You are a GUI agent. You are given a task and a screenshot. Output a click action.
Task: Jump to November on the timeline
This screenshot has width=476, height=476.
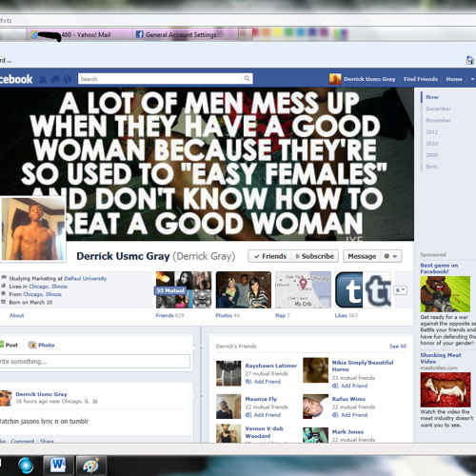pos(438,120)
